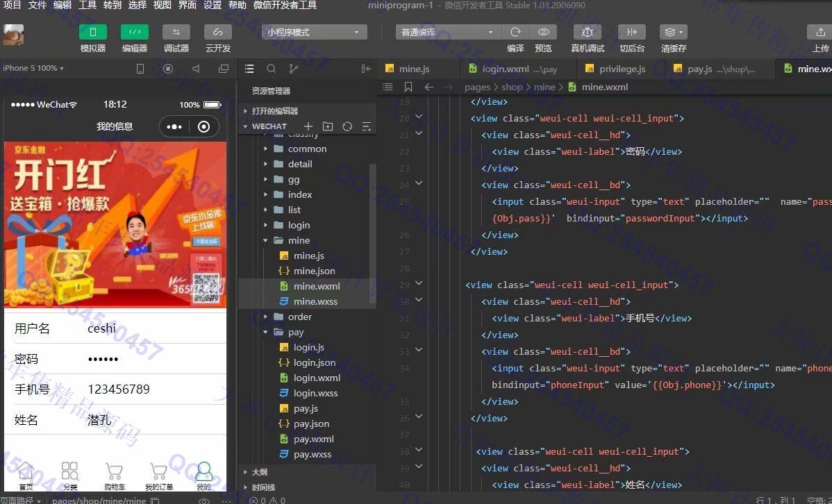Toggle the debugger panel button
Screen dimensions: 832x504
176,33
